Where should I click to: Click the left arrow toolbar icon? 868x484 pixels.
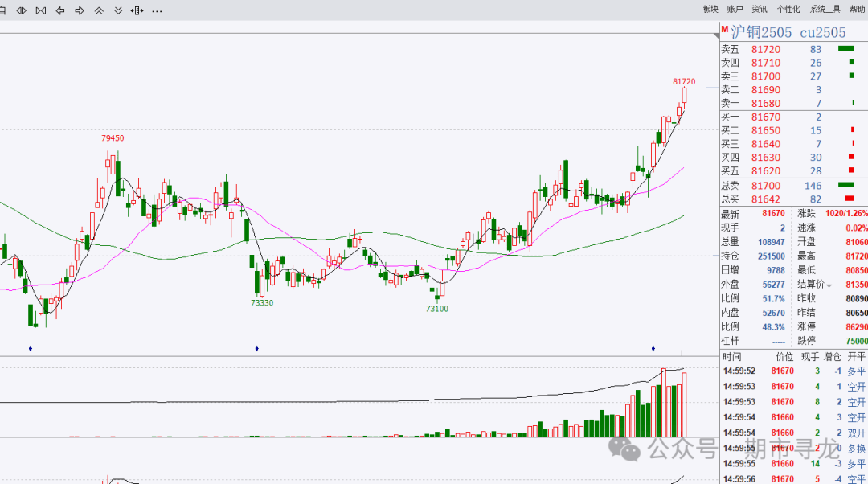tap(60, 10)
